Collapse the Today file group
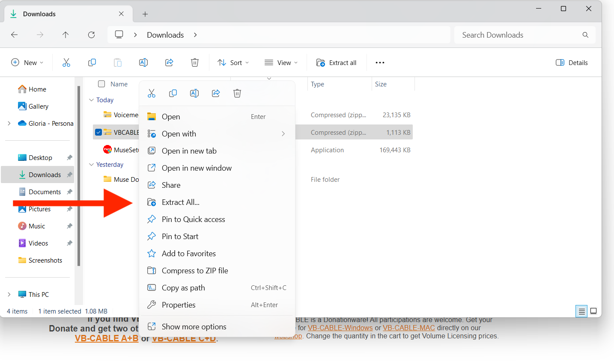Viewport: 614px width, 364px height. pyautogui.click(x=91, y=100)
